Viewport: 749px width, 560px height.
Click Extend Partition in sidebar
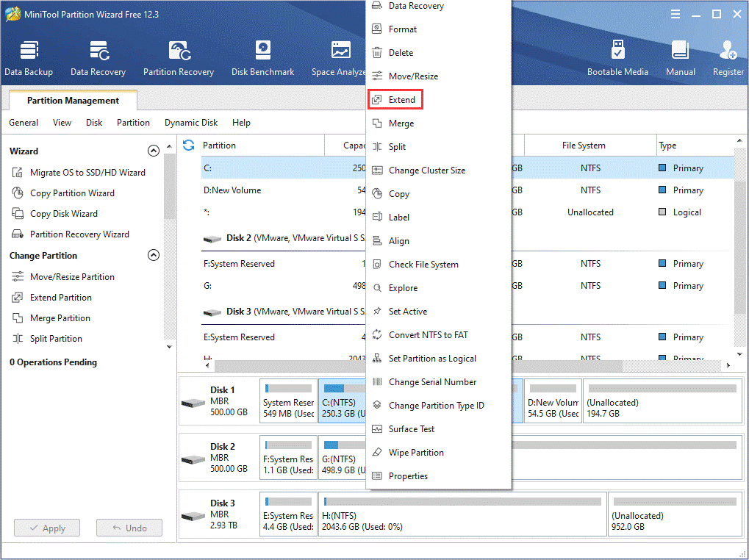pyautogui.click(x=51, y=298)
